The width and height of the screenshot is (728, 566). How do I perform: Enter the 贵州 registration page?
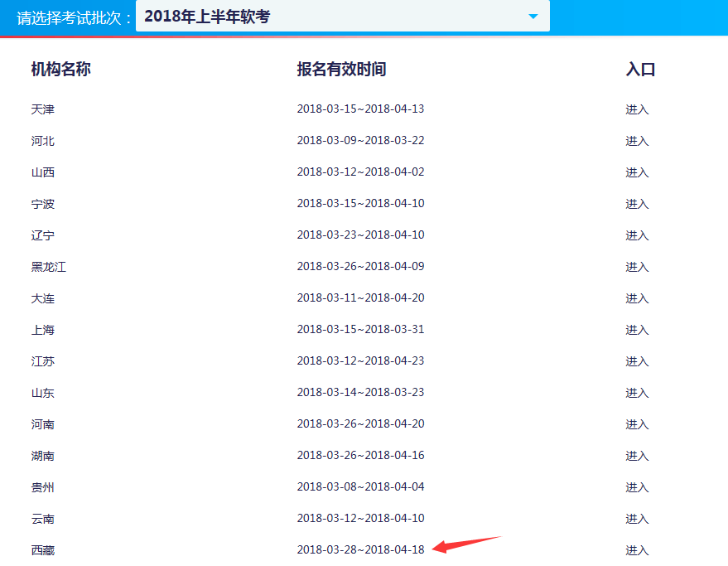point(637,486)
